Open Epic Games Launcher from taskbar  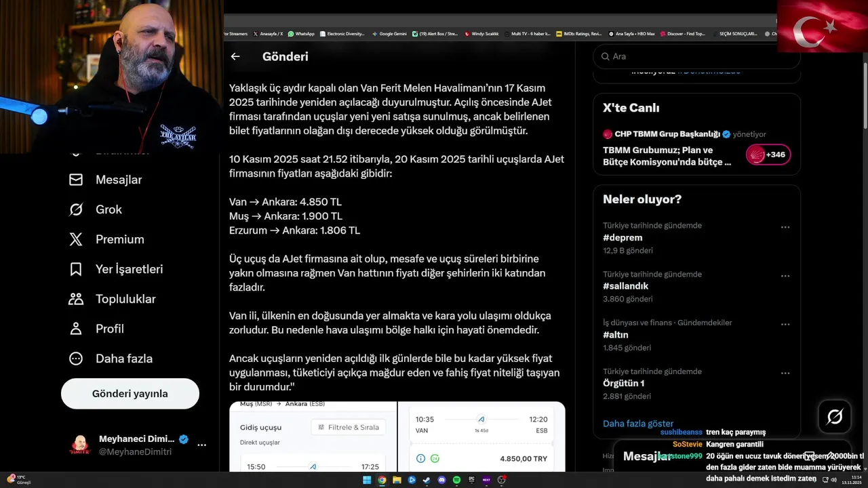coord(471,480)
